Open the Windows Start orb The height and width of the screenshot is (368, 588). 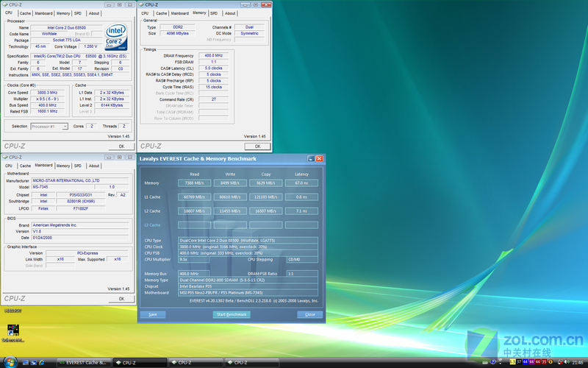10,362
